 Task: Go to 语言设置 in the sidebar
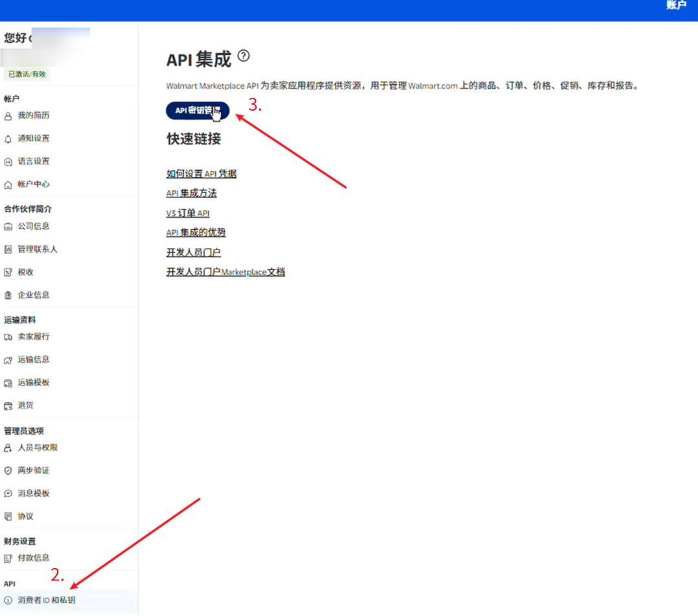tap(34, 161)
